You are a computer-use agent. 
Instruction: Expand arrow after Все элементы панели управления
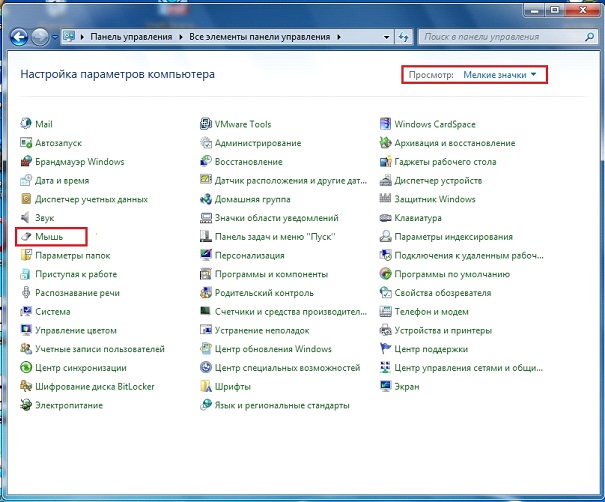[x=338, y=37]
